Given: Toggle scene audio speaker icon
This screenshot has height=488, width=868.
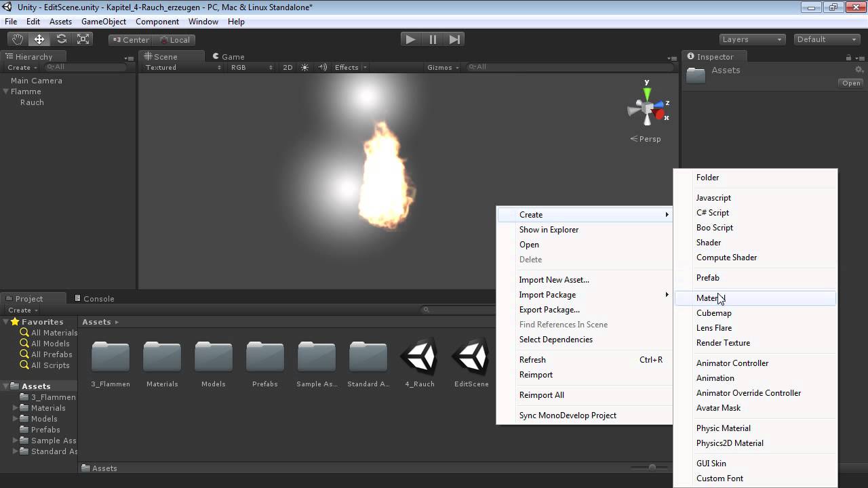Looking at the screenshot, I should pyautogui.click(x=323, y=67).
